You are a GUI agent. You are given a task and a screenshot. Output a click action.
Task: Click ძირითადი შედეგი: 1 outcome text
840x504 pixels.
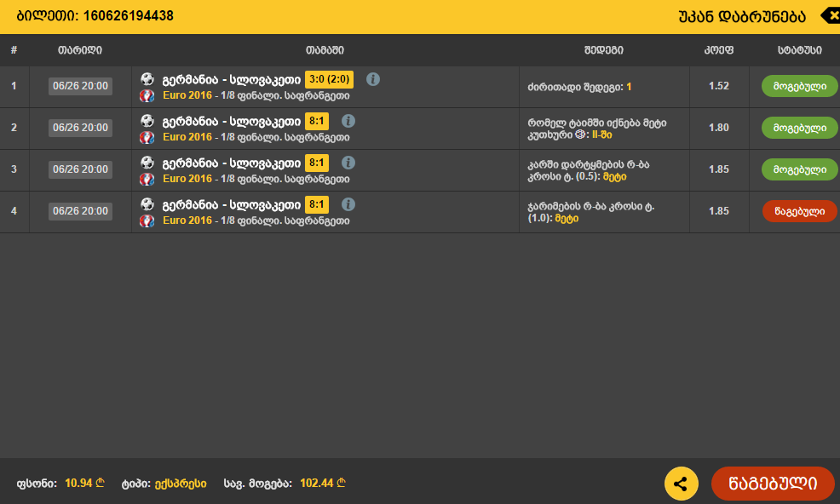click(579, 87)
